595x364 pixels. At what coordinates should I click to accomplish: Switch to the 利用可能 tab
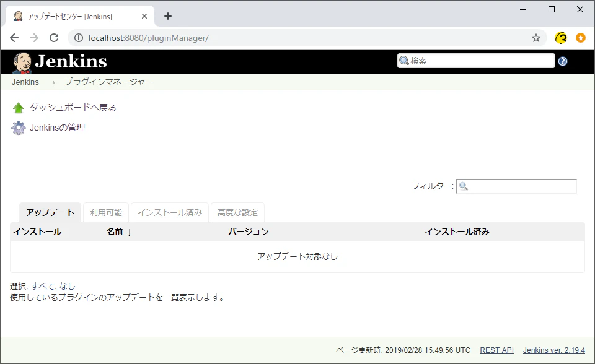[x=106, y=213]
